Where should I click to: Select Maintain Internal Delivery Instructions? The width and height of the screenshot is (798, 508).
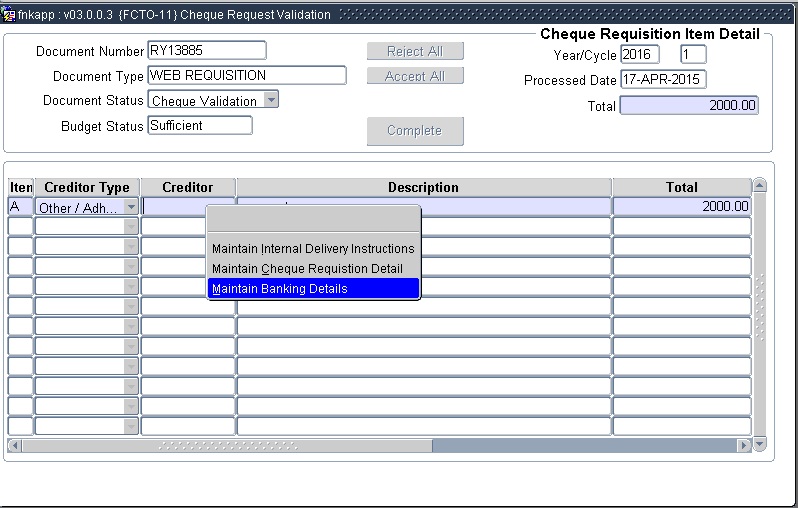click(x=313, y=249)
